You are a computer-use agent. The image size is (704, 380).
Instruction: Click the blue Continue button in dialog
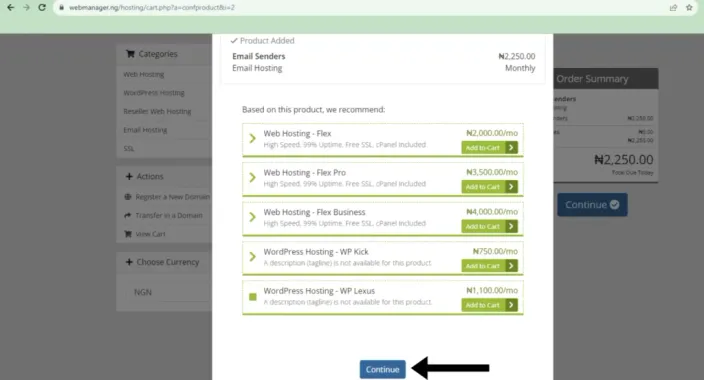[x=383, y=369]
